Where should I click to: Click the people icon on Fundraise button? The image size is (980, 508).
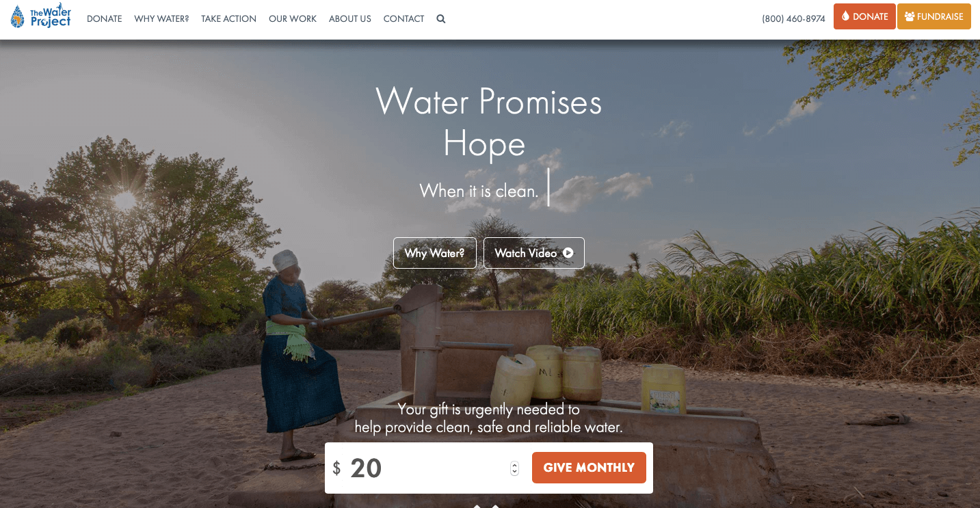tap(910, 16)
